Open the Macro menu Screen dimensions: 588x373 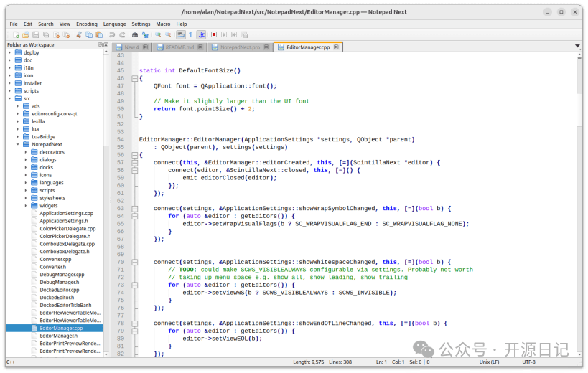pos(163,24)
